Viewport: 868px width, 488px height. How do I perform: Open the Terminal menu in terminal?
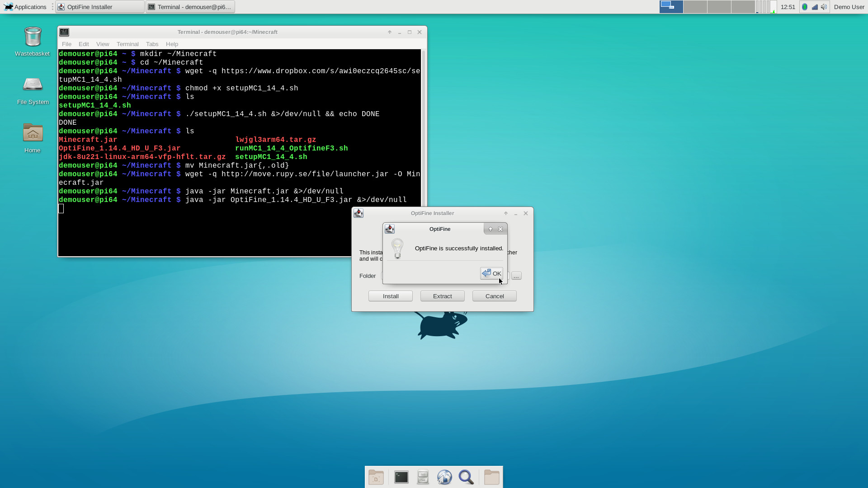[x=127, y=44]
